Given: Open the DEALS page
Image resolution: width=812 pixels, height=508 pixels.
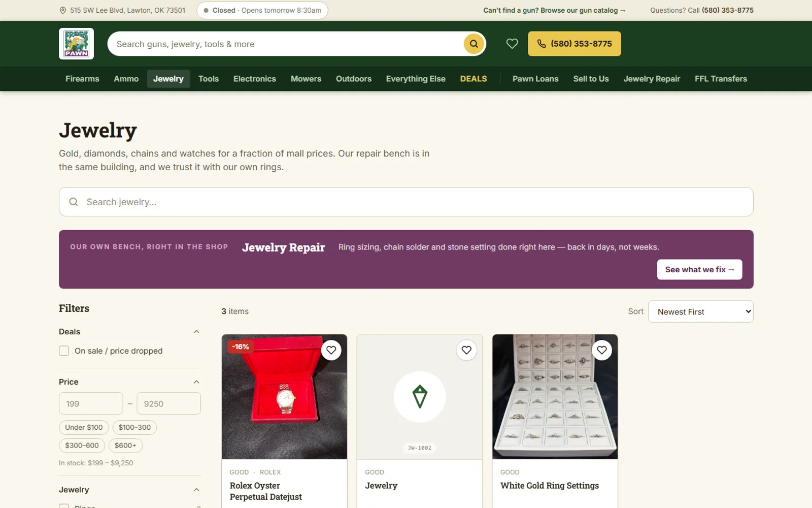Looking at the screenshot, I should pyautogui.click(x=473, y=79).
